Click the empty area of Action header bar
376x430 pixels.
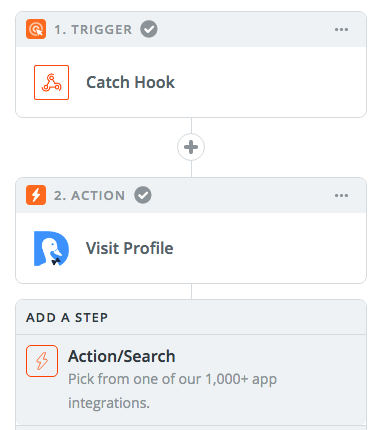tap(242, 196)
